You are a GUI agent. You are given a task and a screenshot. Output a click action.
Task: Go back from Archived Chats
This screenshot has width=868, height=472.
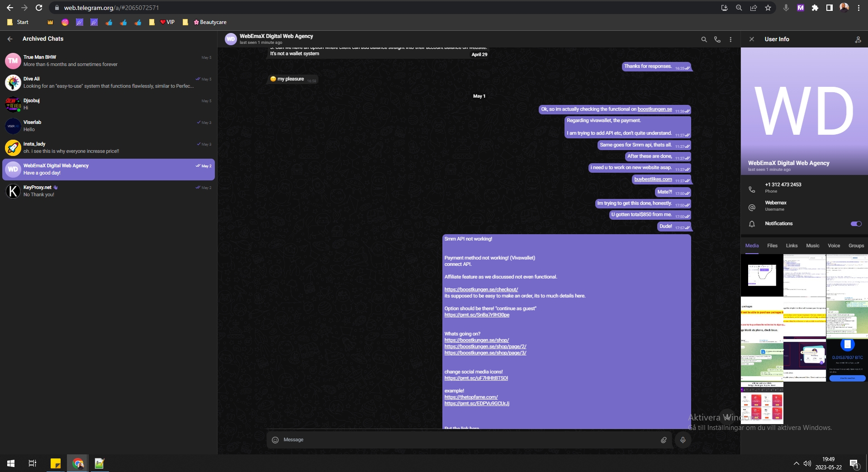[x=10, y=39]
